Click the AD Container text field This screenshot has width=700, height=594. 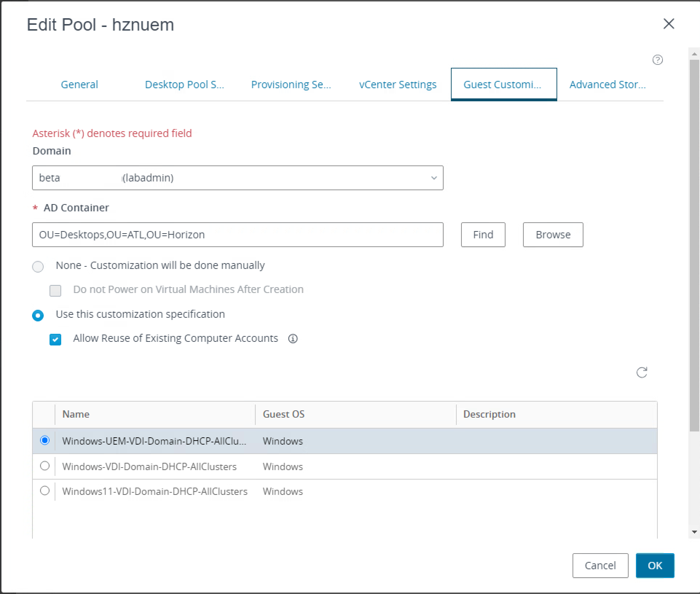(x=237, y=235)
